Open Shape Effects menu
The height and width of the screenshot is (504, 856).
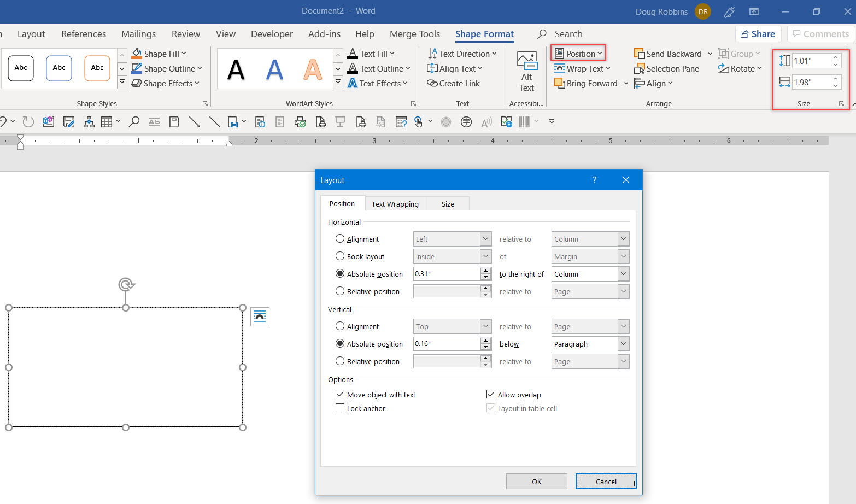point(166,83)
